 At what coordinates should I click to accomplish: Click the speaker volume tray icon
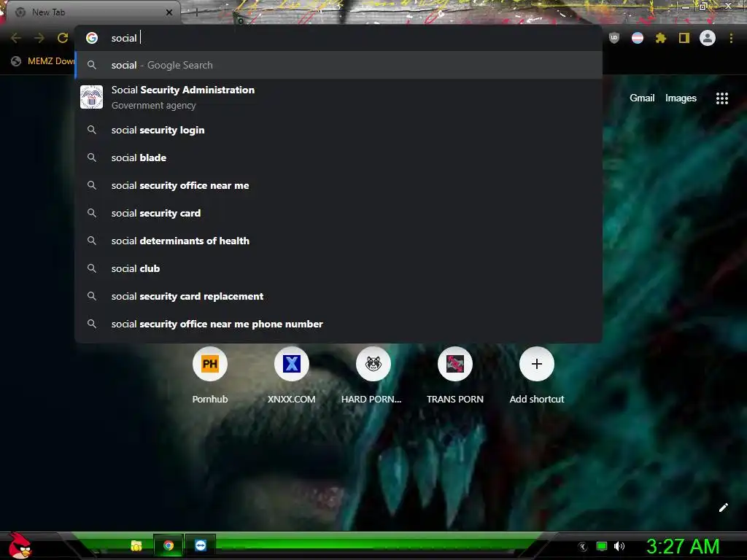(619, 546)
